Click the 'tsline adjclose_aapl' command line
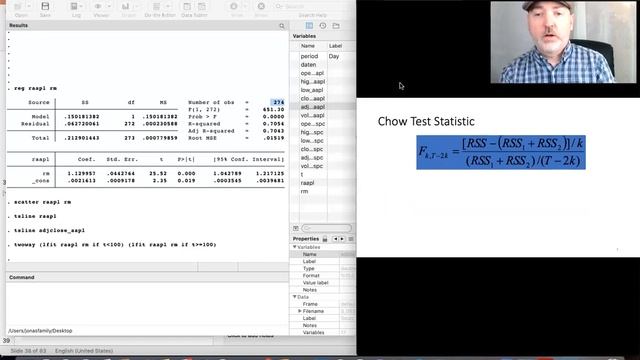Screen dimensions: 640x360 [49, 230]
